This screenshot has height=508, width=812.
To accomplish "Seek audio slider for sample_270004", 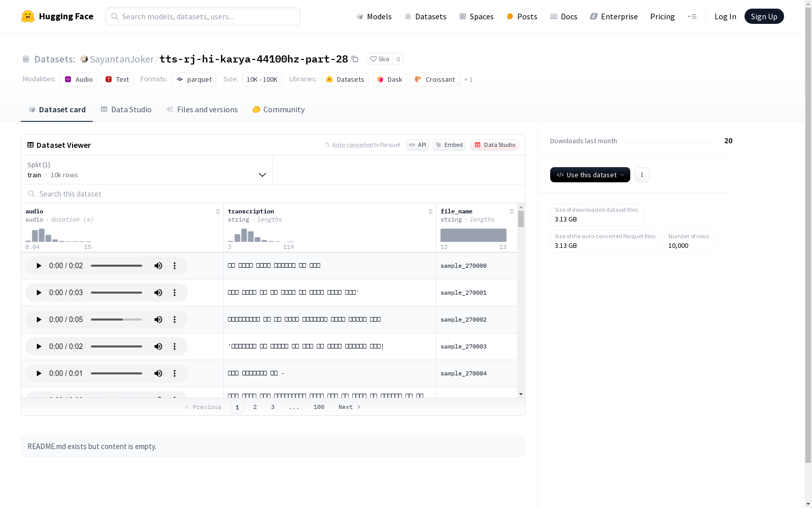I will point(117,373).
